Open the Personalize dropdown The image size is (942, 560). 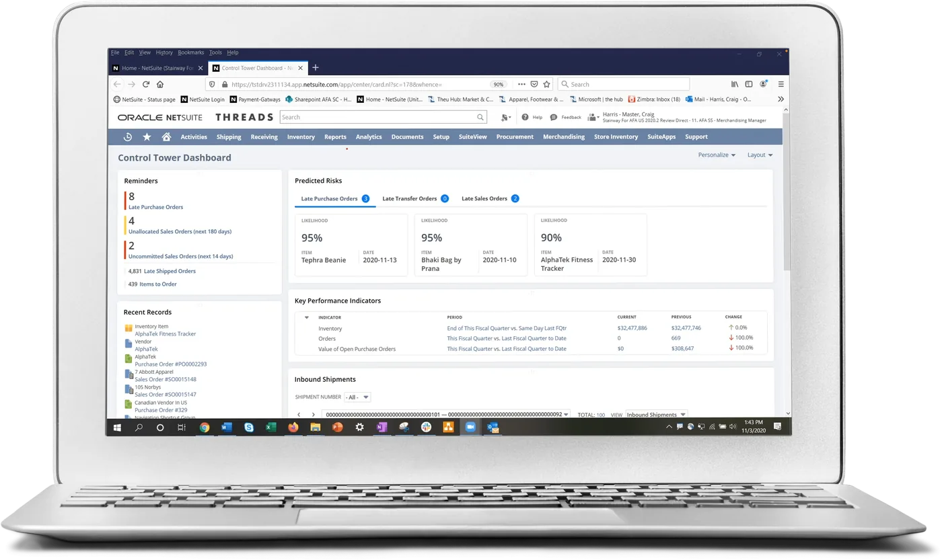pos(717,155)
